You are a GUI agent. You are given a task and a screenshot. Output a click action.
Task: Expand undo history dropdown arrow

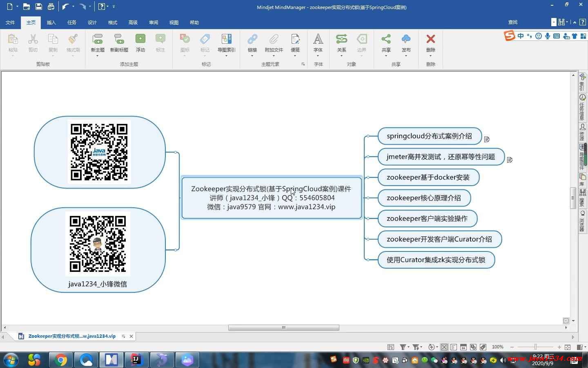pos(73,7)
